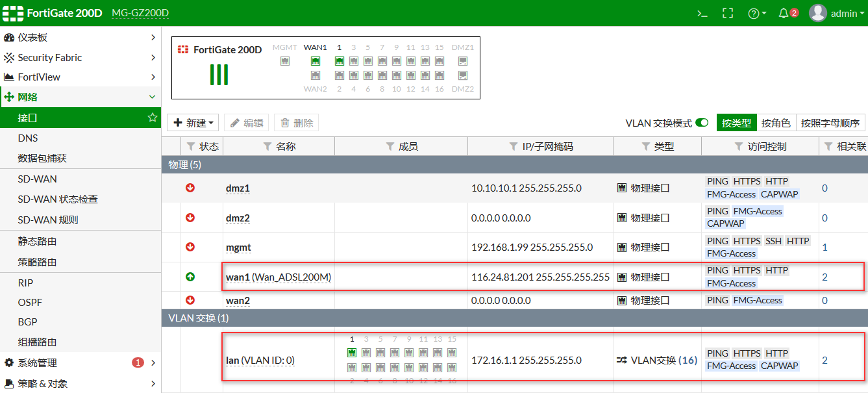
Task: Open the IP/子网掩码 column filter icon
Action: [515, 146]
